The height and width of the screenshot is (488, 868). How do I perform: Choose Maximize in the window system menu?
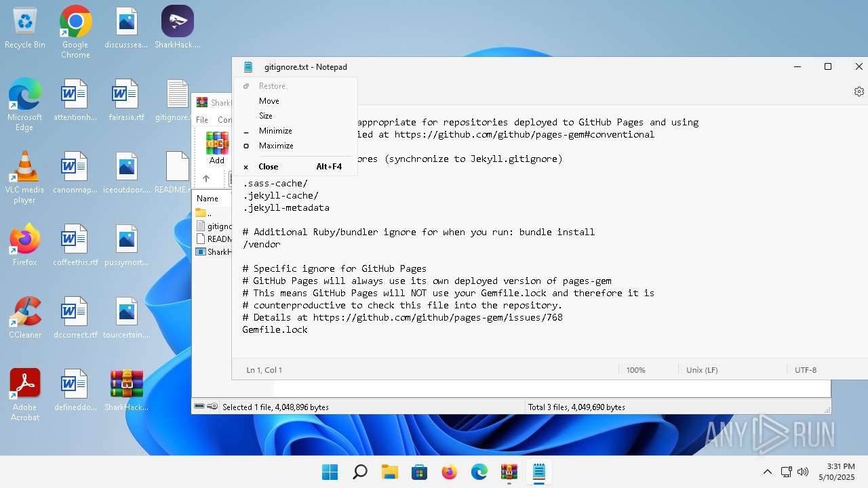coord(276,146)
